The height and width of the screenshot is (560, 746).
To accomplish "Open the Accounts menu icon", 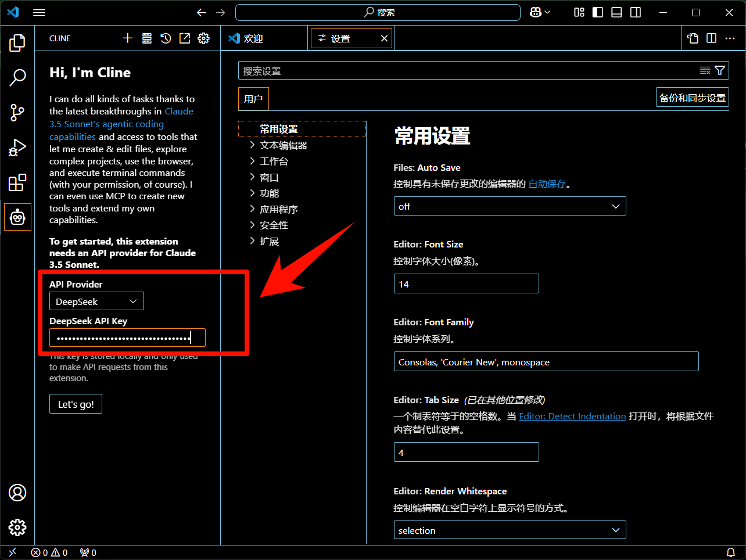I will click(x=17, y=493).
